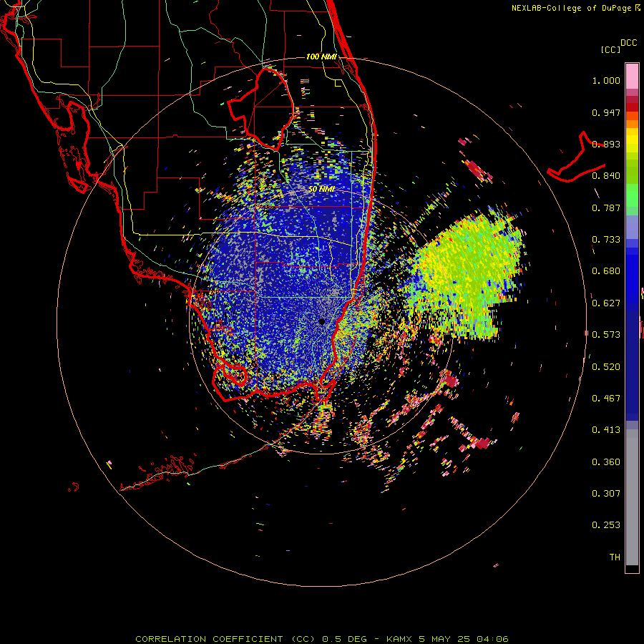Click the 0.733 scale value
644x644 pixels.
click(606, 240)
